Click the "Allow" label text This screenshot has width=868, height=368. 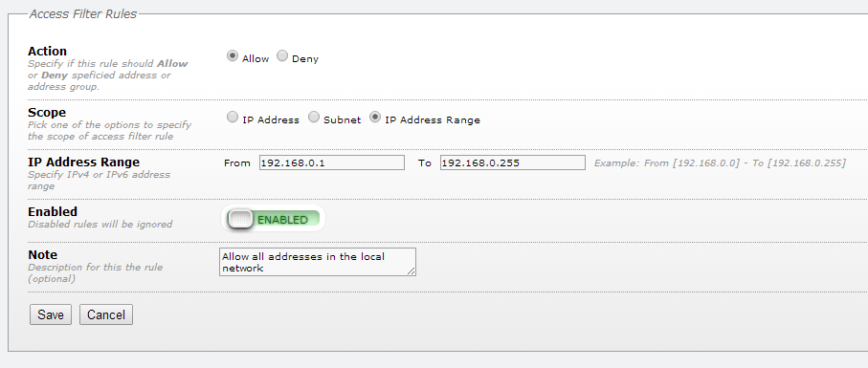[x=256, y=59]
